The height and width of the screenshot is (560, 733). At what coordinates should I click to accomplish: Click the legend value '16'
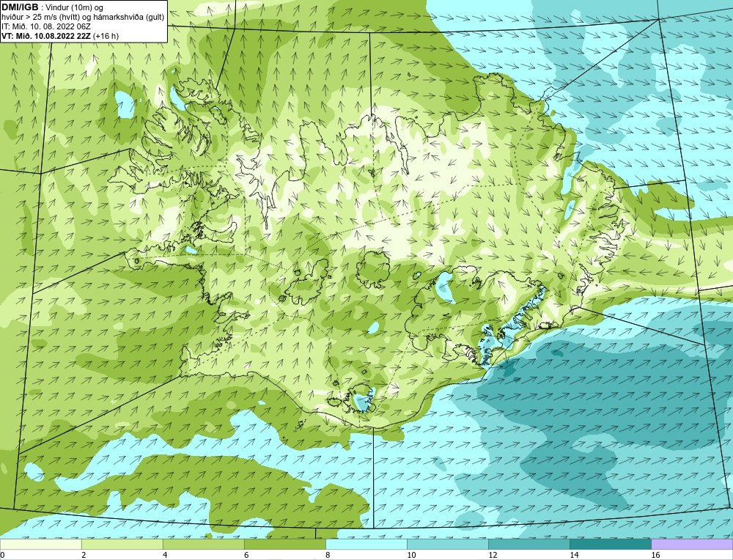[x=655, y=555]
